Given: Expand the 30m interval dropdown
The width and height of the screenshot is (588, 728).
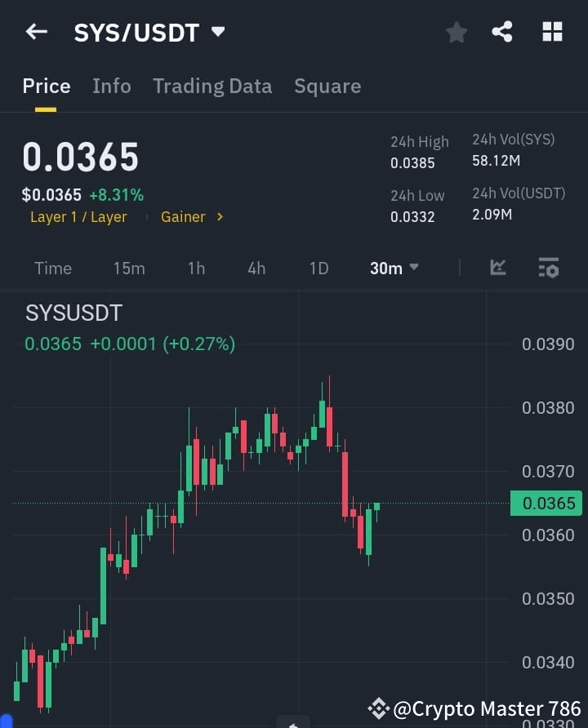Looking at the screenshot, I should click(x=394, y=268).
